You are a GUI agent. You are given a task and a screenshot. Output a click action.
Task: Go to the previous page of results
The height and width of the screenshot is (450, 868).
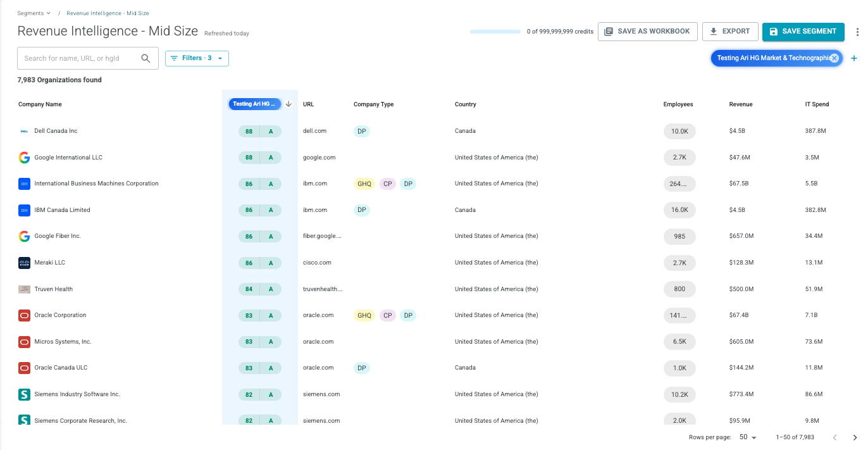click(x=834, y=437)
